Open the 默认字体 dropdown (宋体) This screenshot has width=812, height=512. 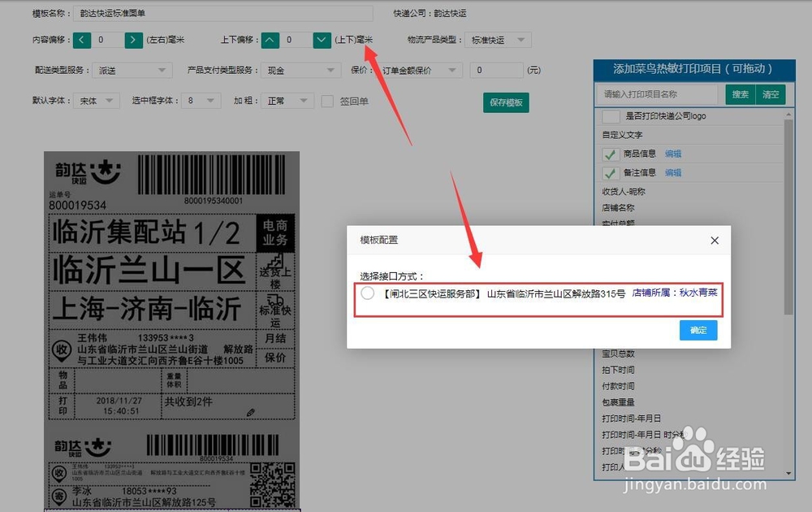(x=97, y=101)
